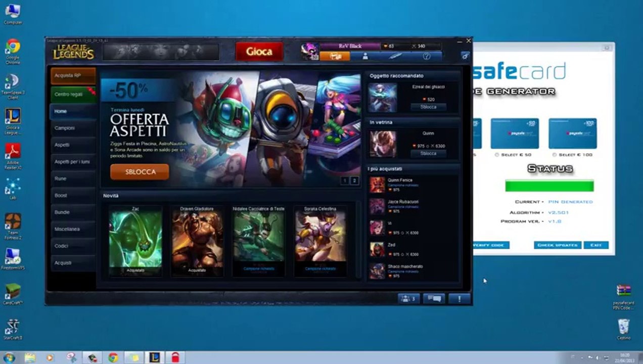Switch banner to slide 2
Viewport: 643px width, 364px height.
point(354,181)
